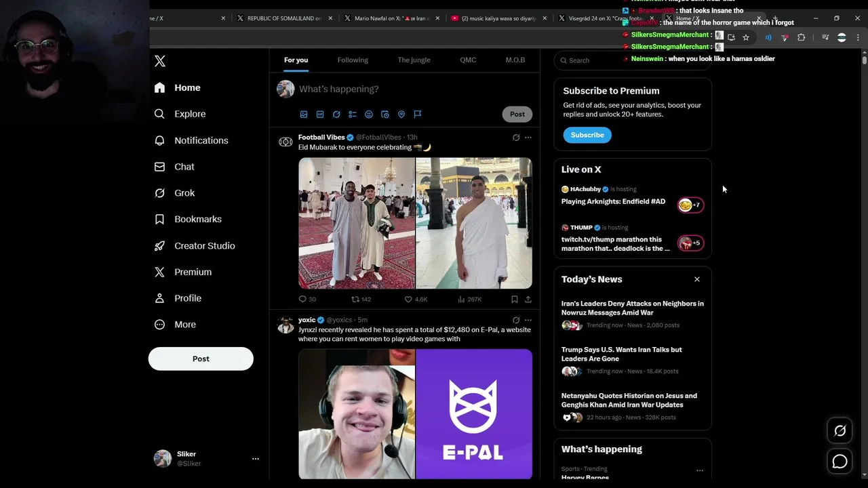Ask Grok about the yoxic post

click(x=516, y=320)
